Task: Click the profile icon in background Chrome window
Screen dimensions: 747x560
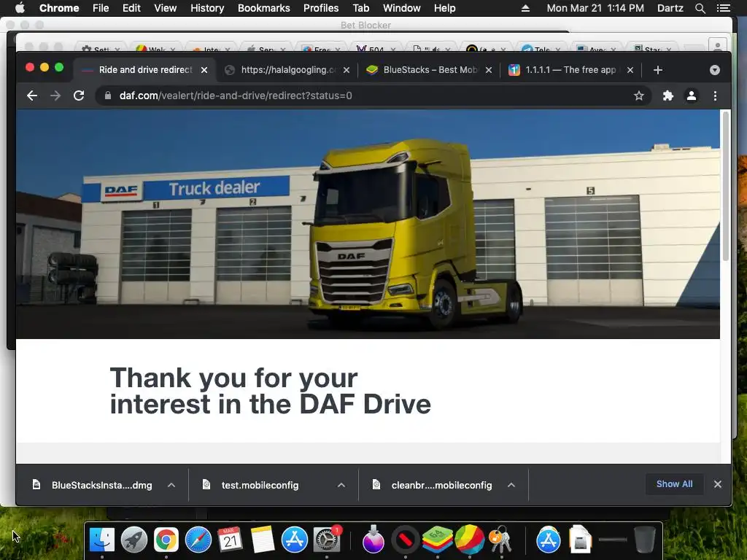Action: pyautogui.click(x=717, y=47)
